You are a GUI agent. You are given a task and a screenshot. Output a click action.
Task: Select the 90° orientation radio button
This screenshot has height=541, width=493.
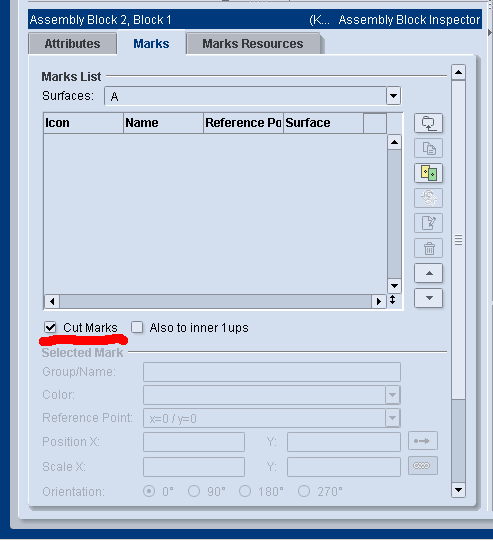pos(194,491)
